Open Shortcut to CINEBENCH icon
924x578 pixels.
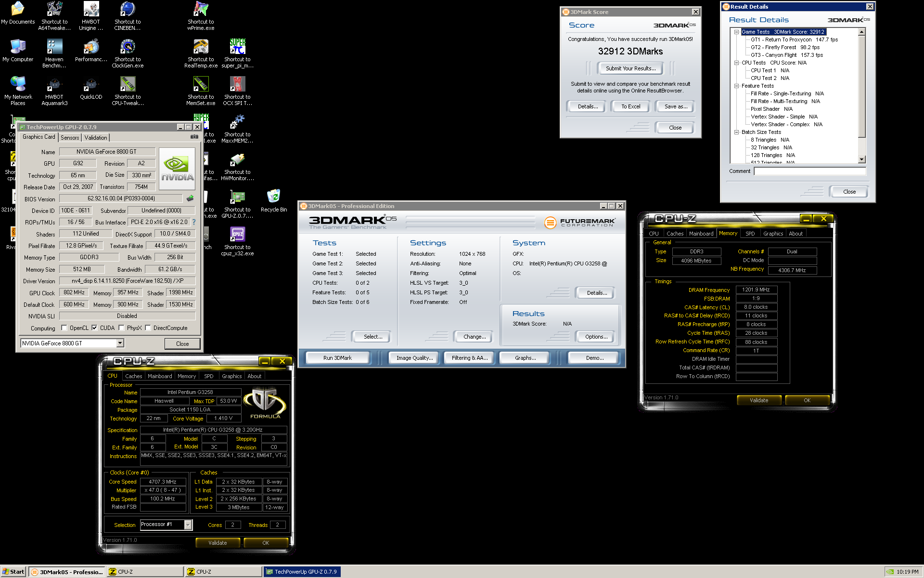(128, 16)
